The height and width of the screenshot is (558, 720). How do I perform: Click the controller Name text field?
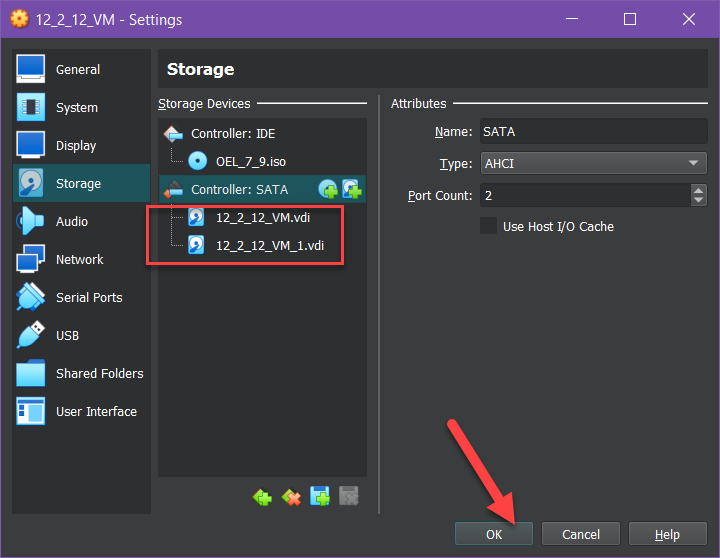point(593,131)
